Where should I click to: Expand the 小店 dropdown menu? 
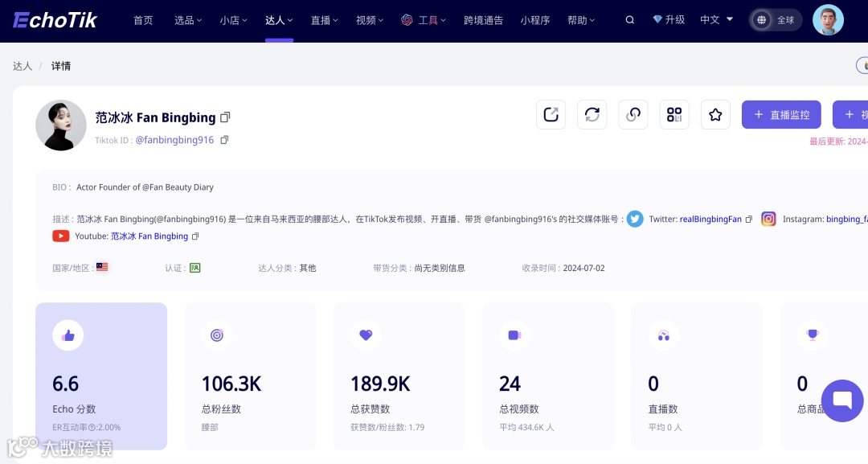tap(233, 20)
